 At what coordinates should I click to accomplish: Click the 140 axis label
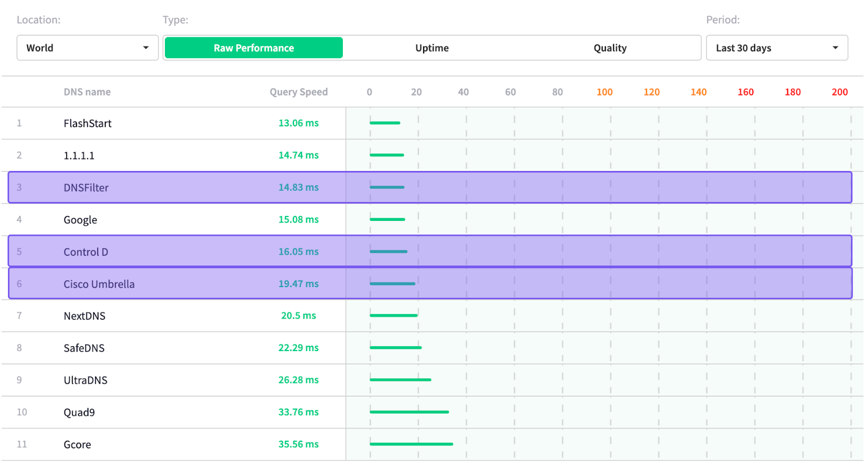pos(699,92)
